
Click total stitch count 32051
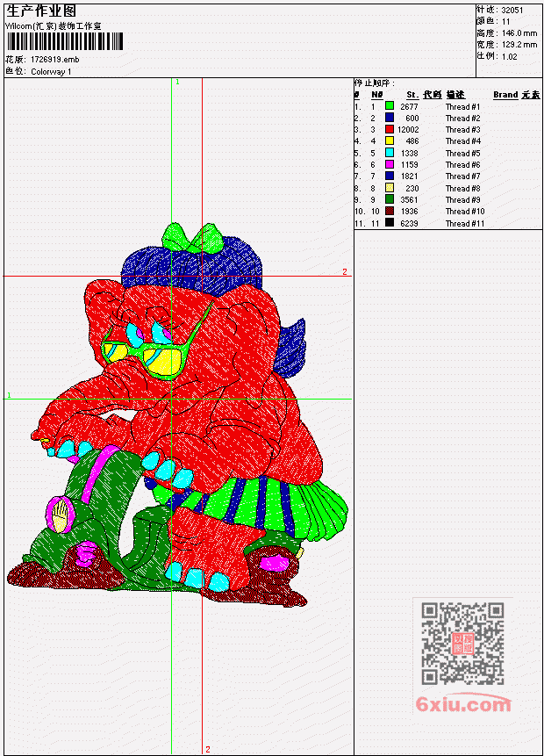pyautogui.click(x=512, y=11)
